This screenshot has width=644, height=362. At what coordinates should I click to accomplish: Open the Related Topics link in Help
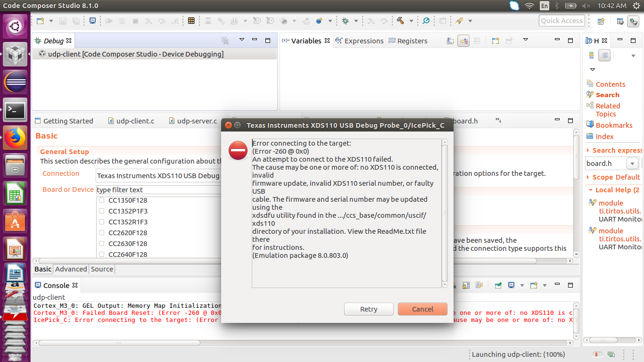click(x=608, y=110)
